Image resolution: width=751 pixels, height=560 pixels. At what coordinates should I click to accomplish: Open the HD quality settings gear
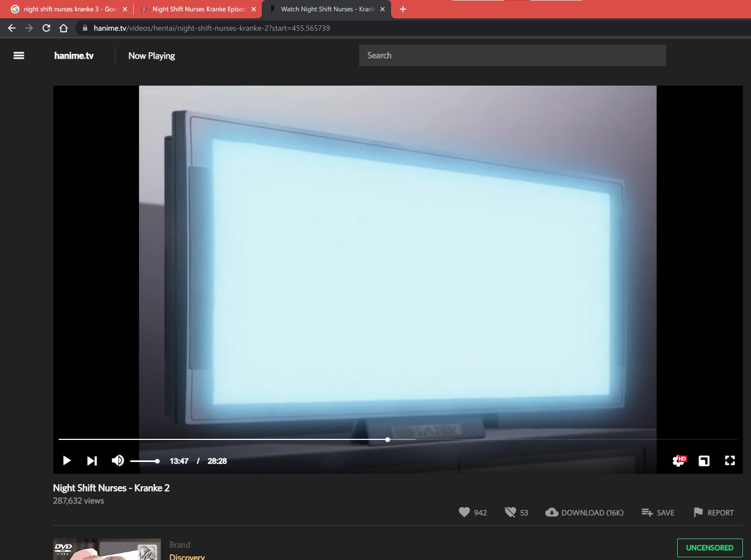678,461
